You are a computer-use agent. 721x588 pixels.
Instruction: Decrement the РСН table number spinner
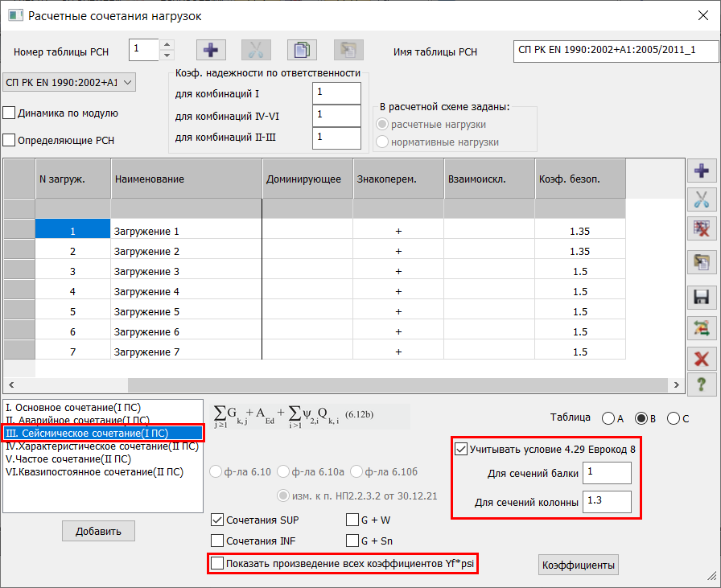coord(167,56)
